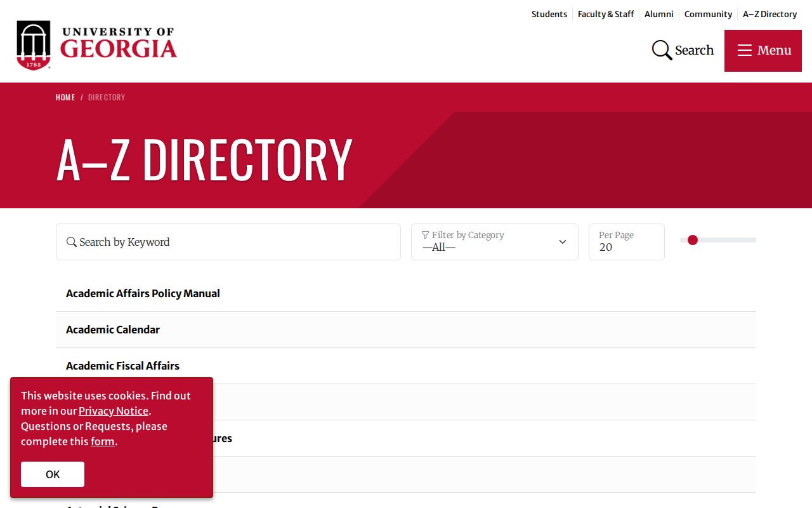This screenshot has height=508, width=812.
Task: Open Academic Affairs Policy Manual entry
Action: click(143, 293)
